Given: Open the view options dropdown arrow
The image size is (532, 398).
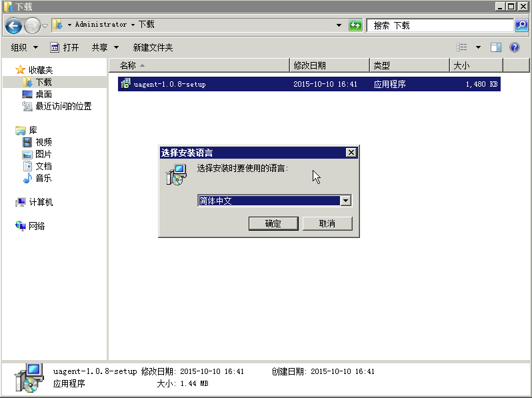Looking at the screenshot, I should 478,47.
